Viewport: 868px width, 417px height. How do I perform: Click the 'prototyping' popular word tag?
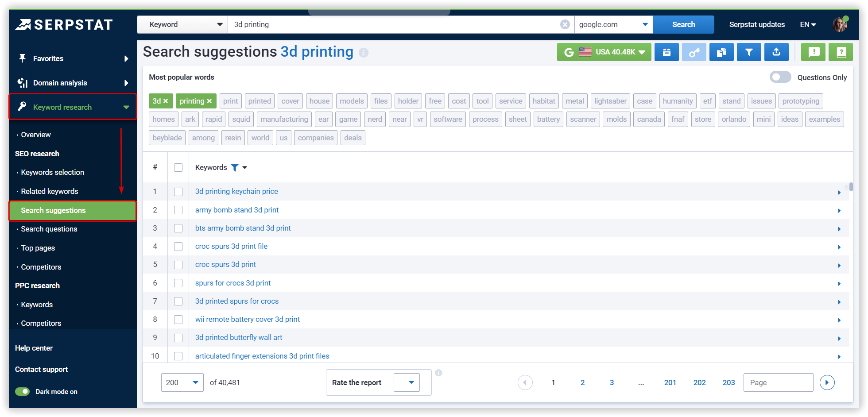[801, 101]
